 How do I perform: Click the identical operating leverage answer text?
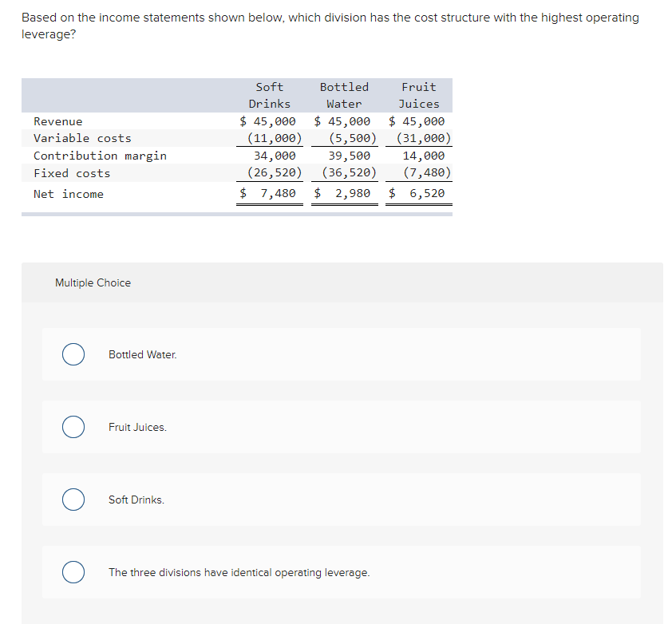click(x=239, y=572)
